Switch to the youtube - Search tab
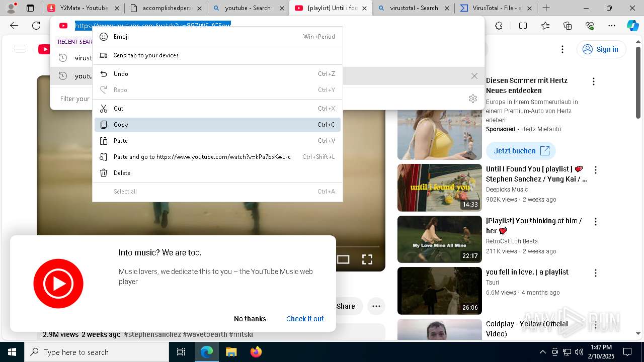 (248, 8)
